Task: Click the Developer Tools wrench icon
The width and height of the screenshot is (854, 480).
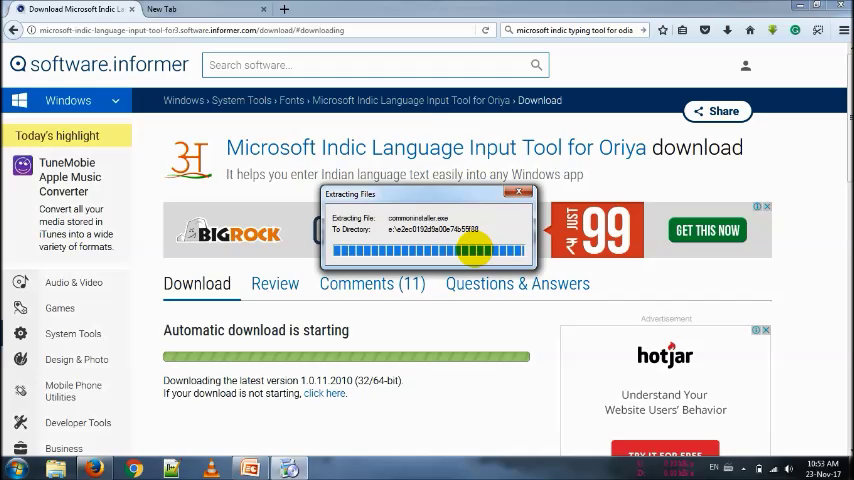Action: pos(21,422)
